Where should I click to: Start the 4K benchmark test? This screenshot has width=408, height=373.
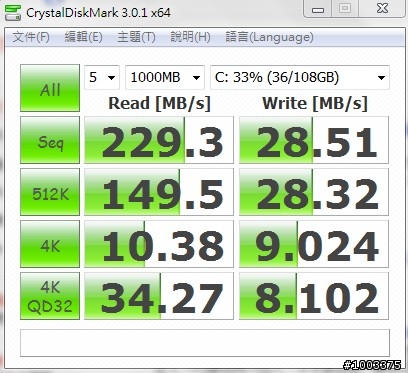[50, 244]
